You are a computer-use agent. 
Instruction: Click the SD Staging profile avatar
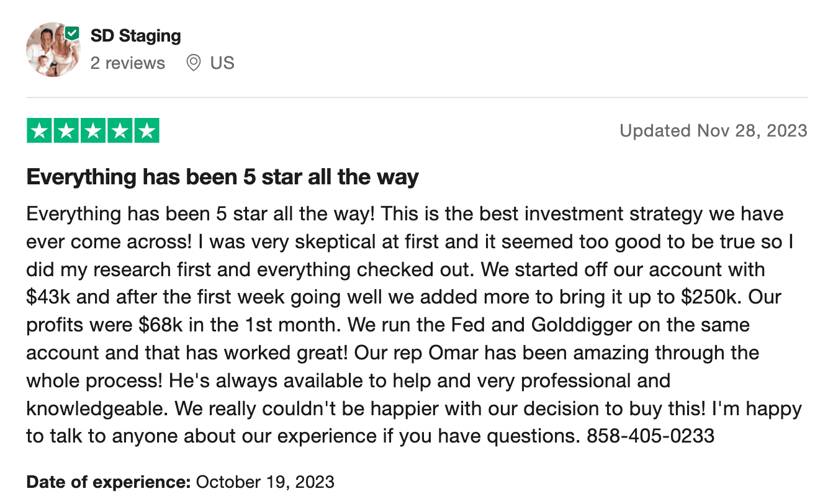(52, 51)
